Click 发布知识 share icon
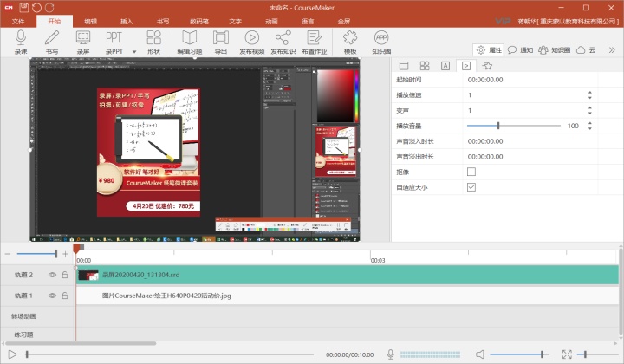 click(x=283, y=37)
